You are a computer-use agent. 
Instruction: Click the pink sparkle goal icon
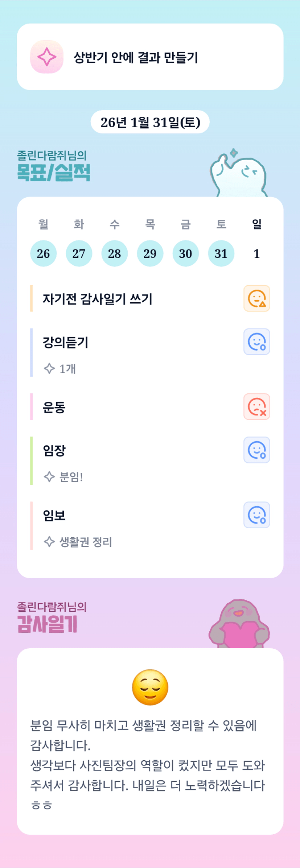click(47, 57)
